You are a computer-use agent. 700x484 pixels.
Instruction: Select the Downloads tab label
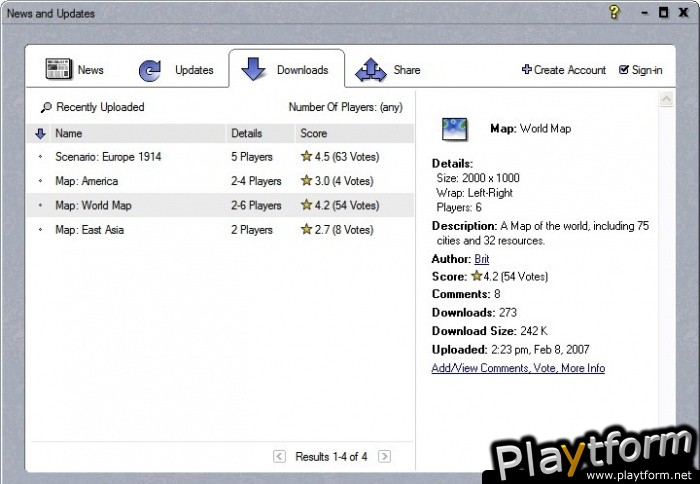[x=303, y=70]
